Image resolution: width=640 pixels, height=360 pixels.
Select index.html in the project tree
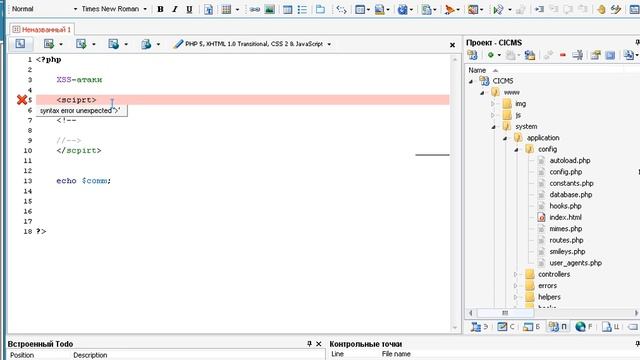pos(565,218)
